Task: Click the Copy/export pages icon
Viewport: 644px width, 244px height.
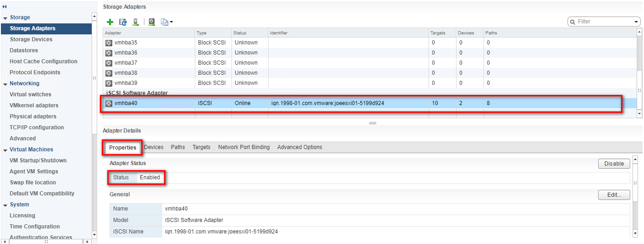Action: pyautogui.click(x=165, y=22)
